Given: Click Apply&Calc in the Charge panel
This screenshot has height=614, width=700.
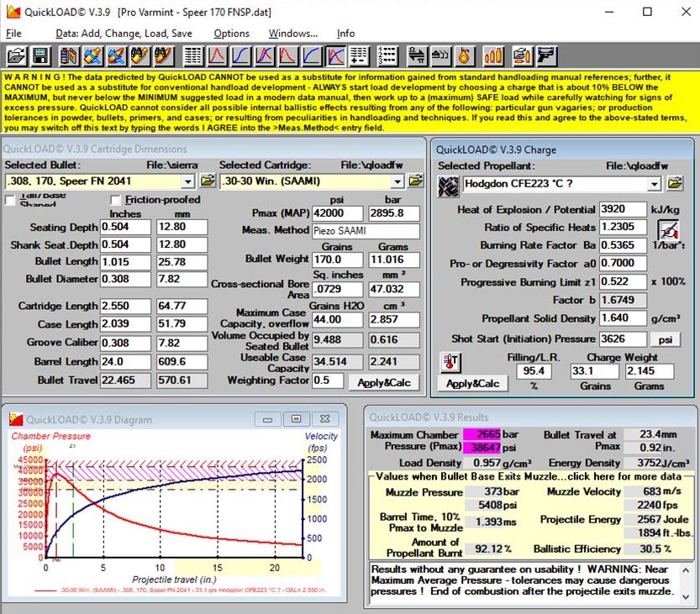Looking at the screenshot, I should (473, 384).
